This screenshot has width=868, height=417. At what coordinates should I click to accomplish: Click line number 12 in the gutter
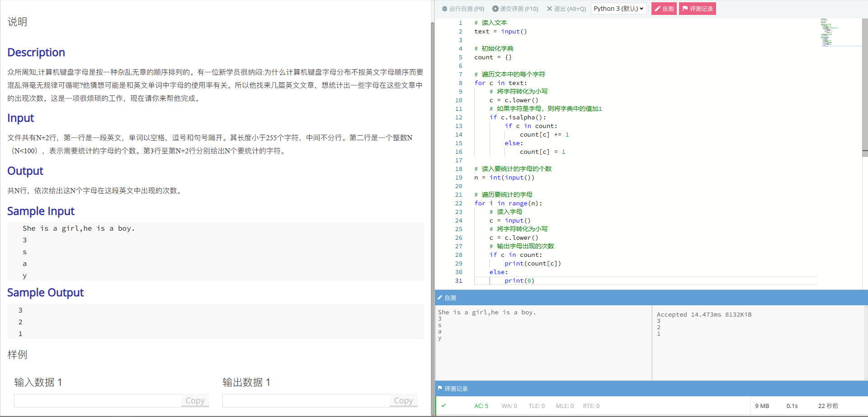(459, 117)
